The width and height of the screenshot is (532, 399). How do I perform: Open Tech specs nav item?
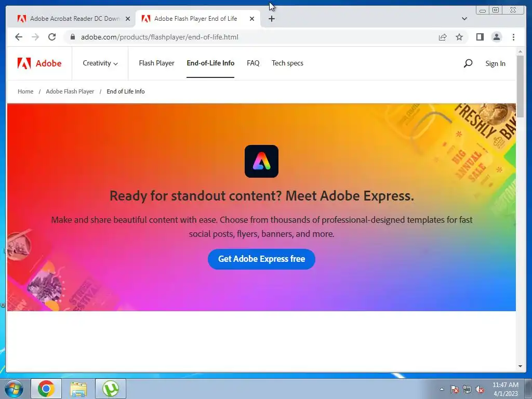(287, 63)
